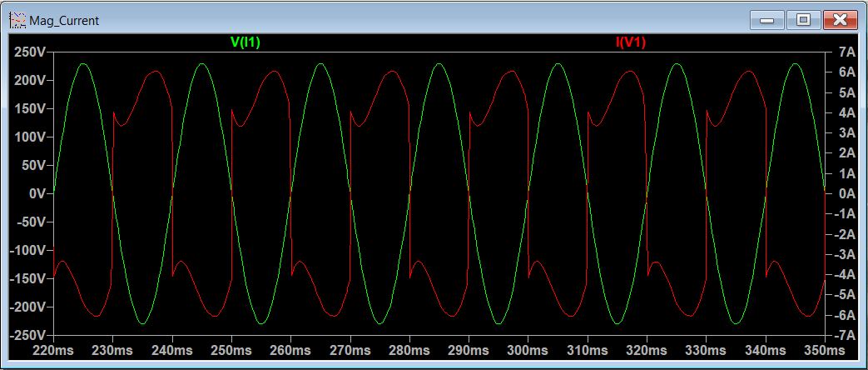Viewport: 868px width, 370px height.
Task: Close the Mag_Current window
Action: click(x=841, y=21)
